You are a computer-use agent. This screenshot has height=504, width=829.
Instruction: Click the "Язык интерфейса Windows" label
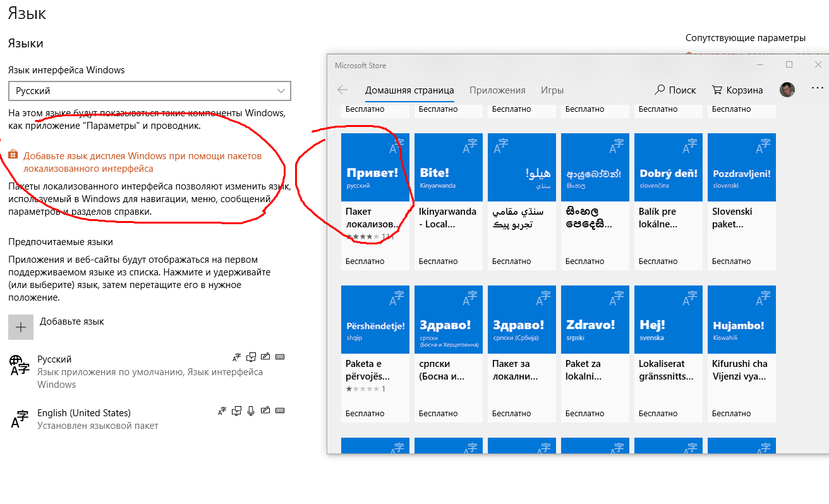click(x=66, y=70)
